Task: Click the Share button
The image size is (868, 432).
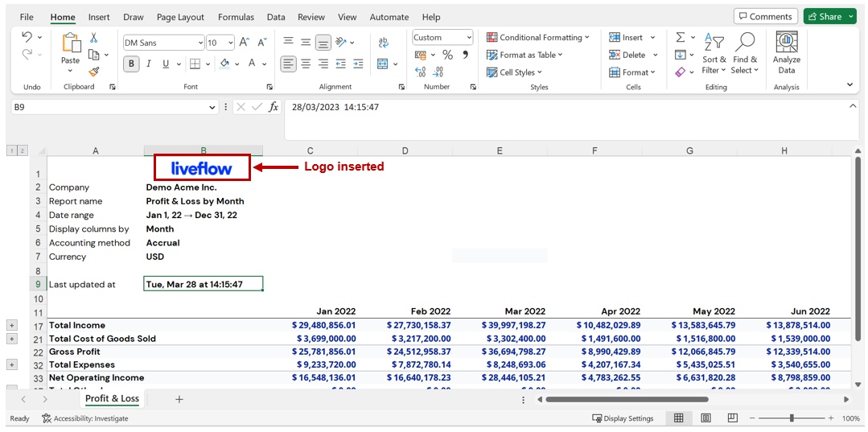Action: tap(829, 16)
